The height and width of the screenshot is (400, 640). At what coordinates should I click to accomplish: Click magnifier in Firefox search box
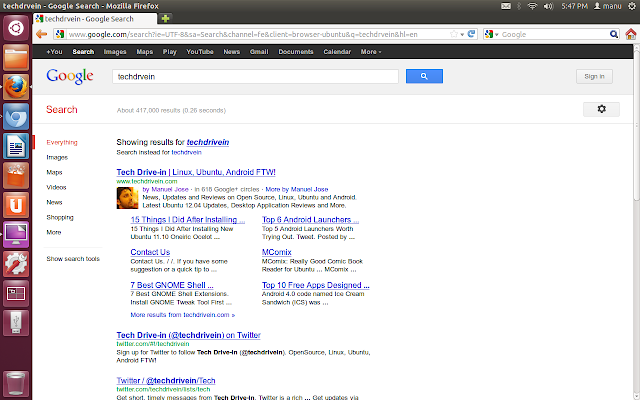tap(613, 34)
